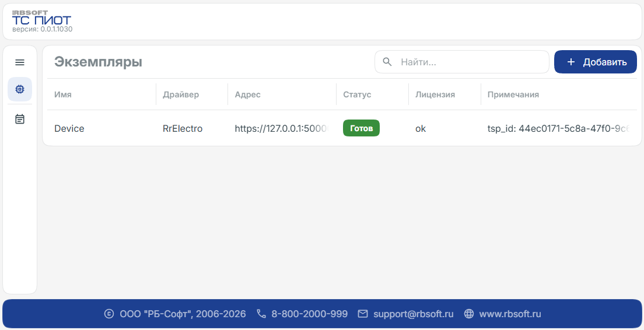This screenshot has width=644, height=330.
Task: Click the ООО "РБ-Софт", 2006-2026 text
Action: (x=183, y=314)
